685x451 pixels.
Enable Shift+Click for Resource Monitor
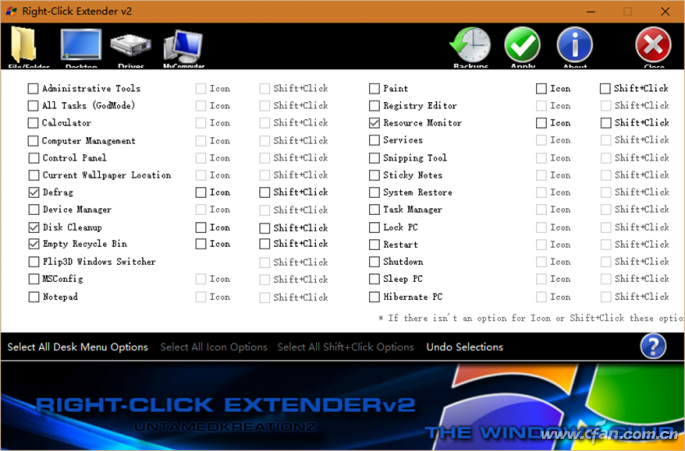coord(605,123)
